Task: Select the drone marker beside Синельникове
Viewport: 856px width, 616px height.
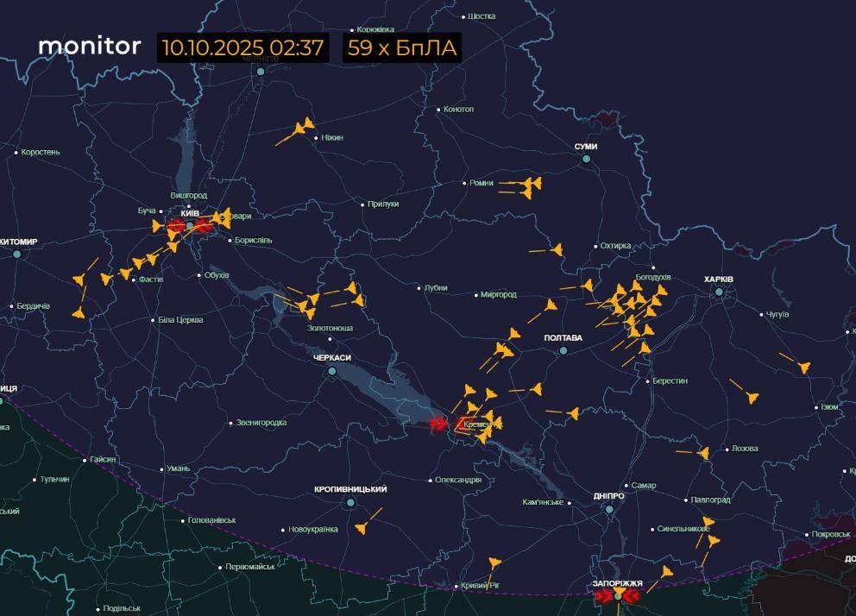Action: pos(707,524)
